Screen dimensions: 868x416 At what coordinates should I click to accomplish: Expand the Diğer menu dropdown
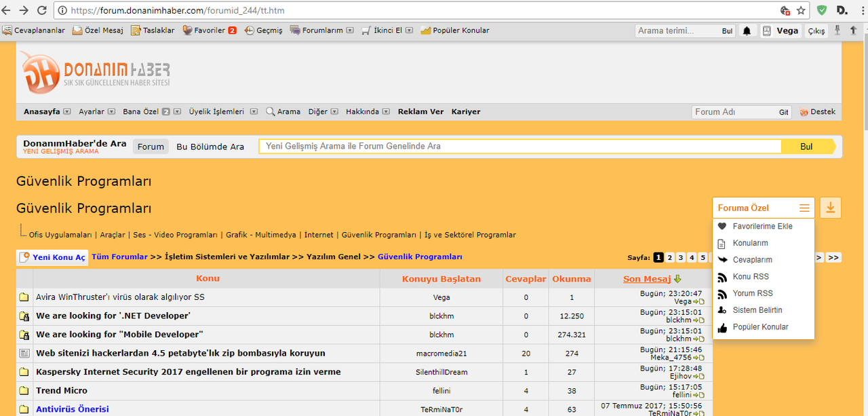(334, 112)
